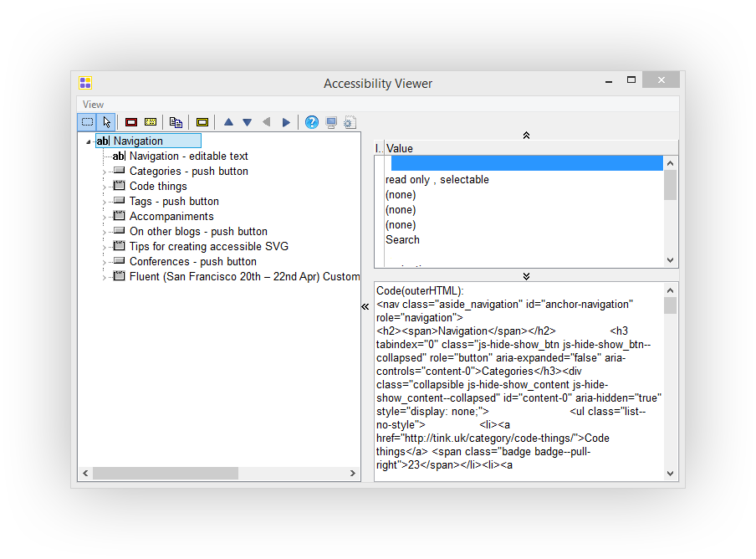The height and width of the screenshot is (559, 756).
Task: Click the double up chevron above properties
Action: [x=527, y=136]
